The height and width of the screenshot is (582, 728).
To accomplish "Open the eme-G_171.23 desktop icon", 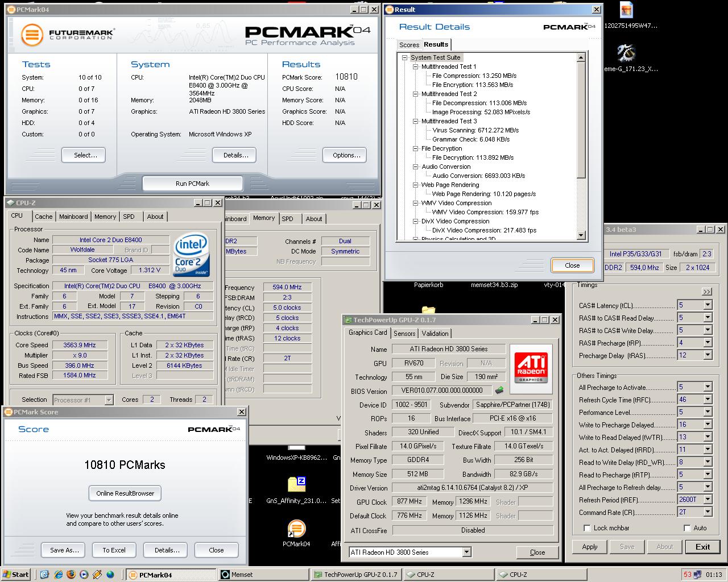I will (626, 53).
